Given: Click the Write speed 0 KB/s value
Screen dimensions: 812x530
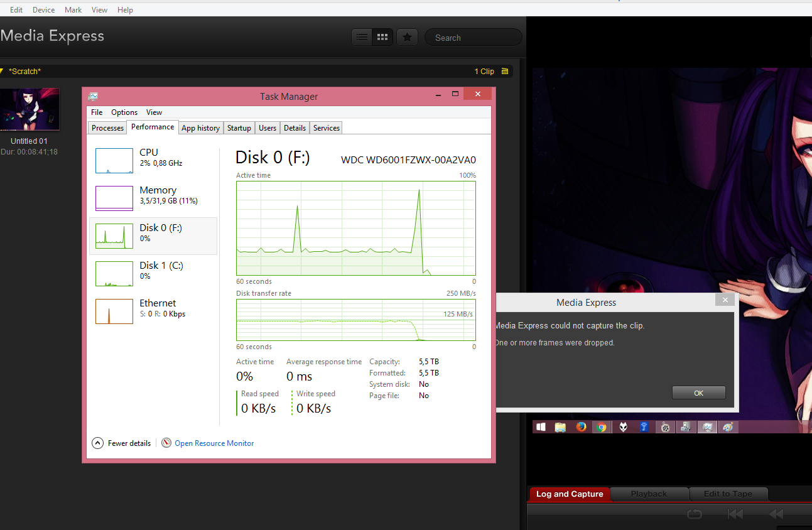Looking at the screenshot, I should coord(314,408).
